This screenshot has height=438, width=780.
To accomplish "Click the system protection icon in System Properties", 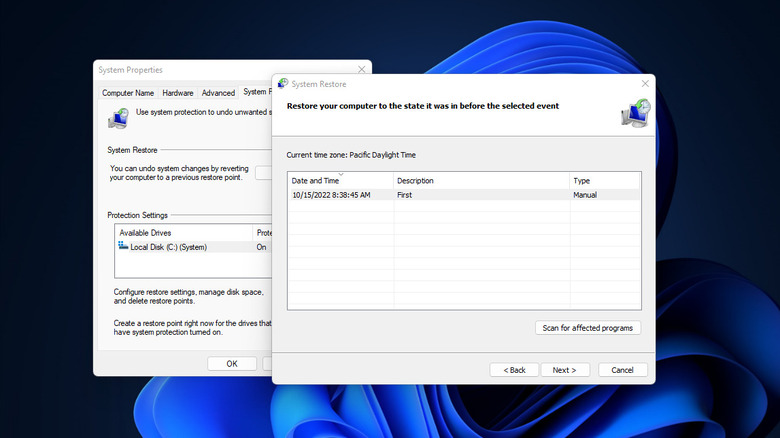I will pos(119,118).
